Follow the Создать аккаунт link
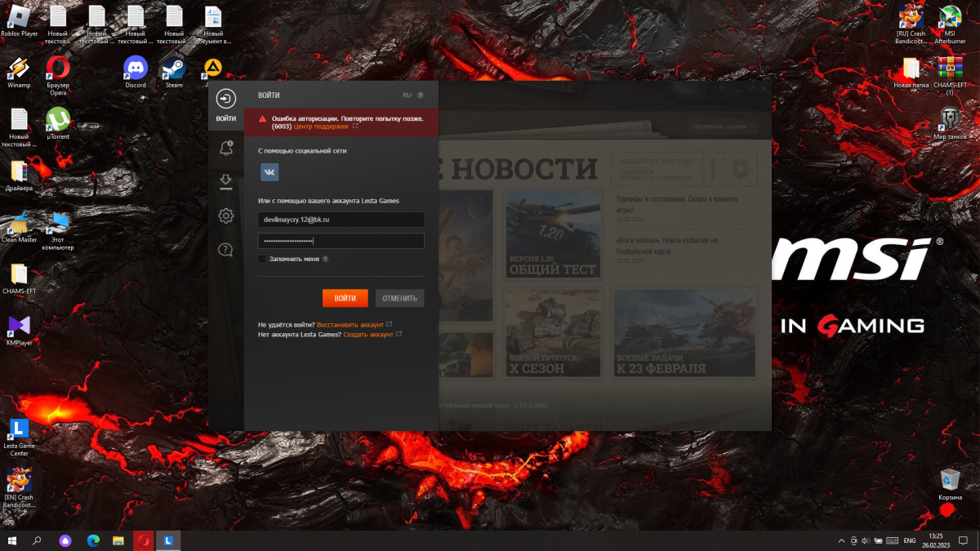Image resolution: width=980 pixels, height=551 pixels. (367, 334)
